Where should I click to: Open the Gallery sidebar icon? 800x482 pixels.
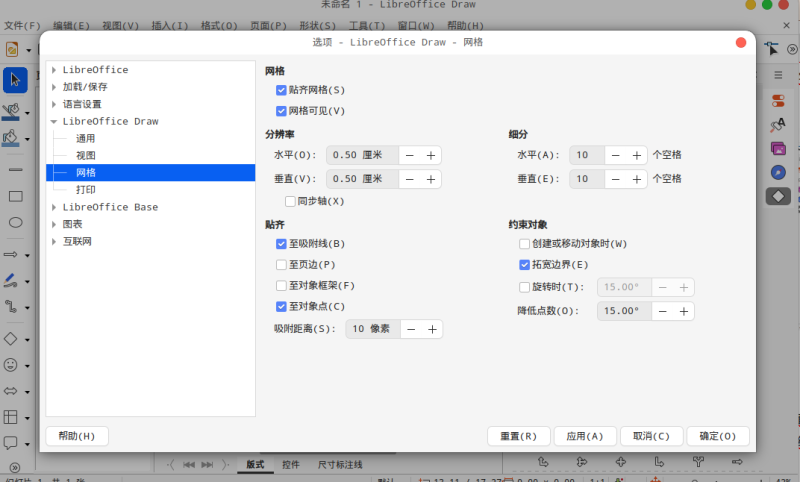[778, 148]
